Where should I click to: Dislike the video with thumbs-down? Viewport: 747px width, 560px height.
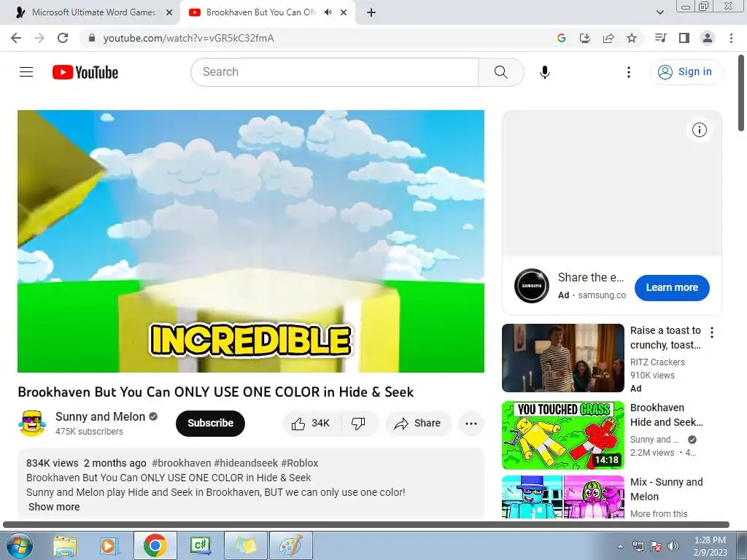(x=358, y=424)
